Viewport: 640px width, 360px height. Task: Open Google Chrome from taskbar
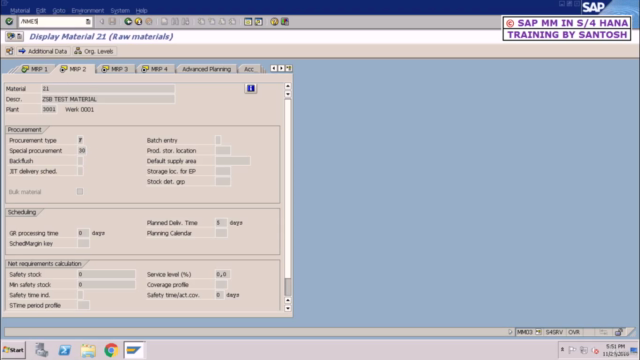111,350
